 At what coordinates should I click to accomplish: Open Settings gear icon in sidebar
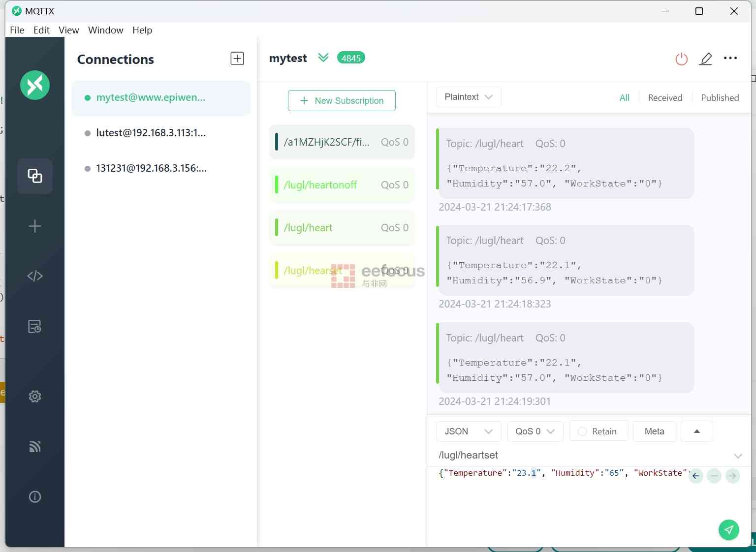(x=35, y=397)
